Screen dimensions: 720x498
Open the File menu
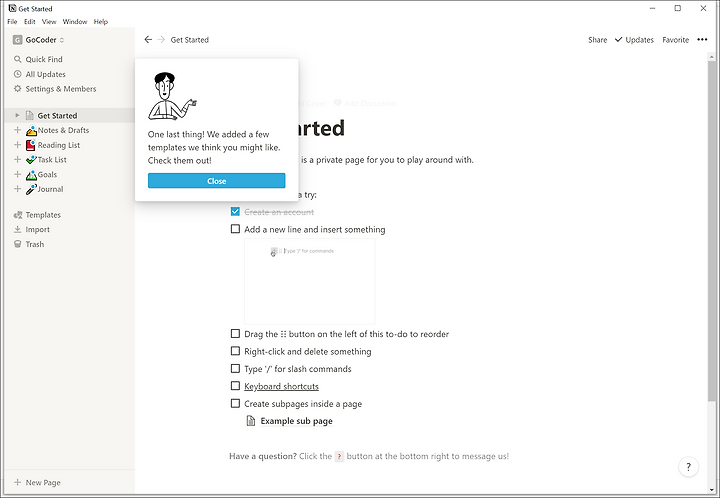pos(12,22)
